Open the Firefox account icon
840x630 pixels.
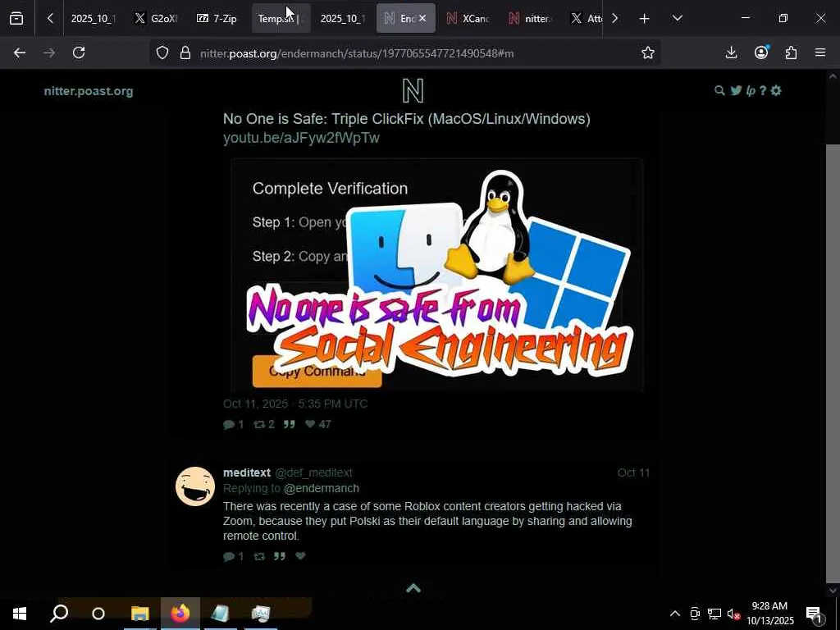761,52
